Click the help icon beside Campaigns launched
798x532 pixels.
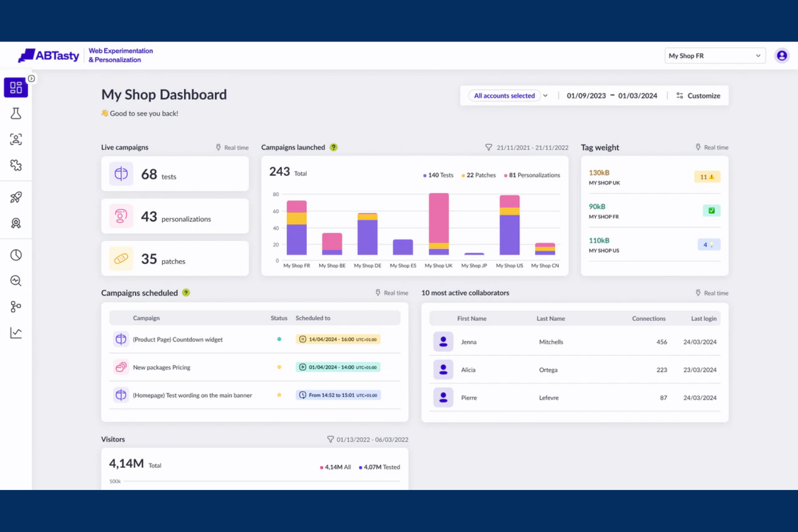point(334,147)
